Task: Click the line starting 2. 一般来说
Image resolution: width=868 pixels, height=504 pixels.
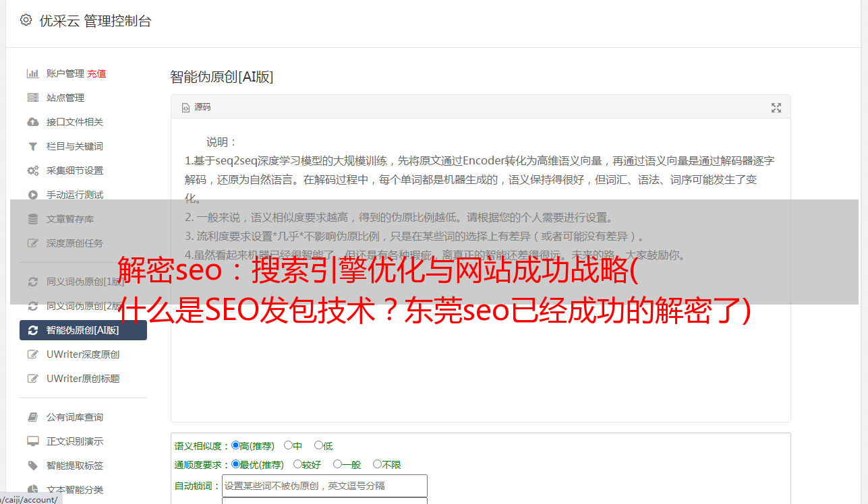Action: pyautogui.click(x=399, y=218)
